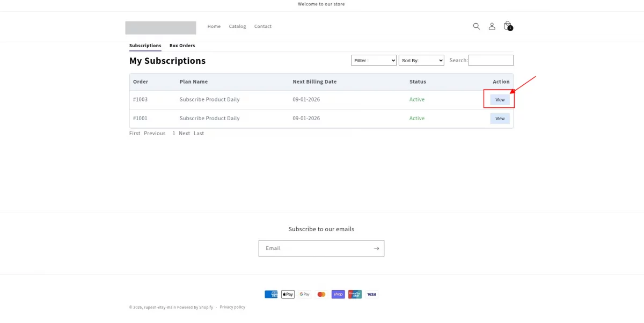View subscription for order #1003

coord(500,100)
